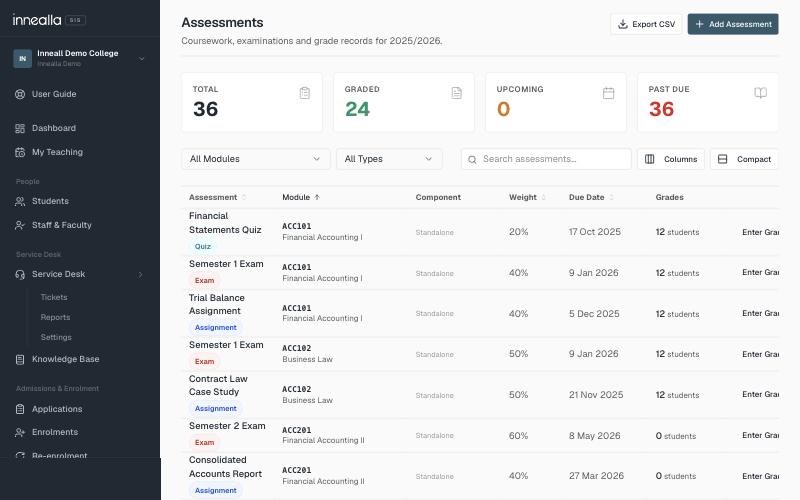Click the Quiz tag on Financial Statements Quiz
Viewport: 800px width, 500px height.
(x=203, y=246)
